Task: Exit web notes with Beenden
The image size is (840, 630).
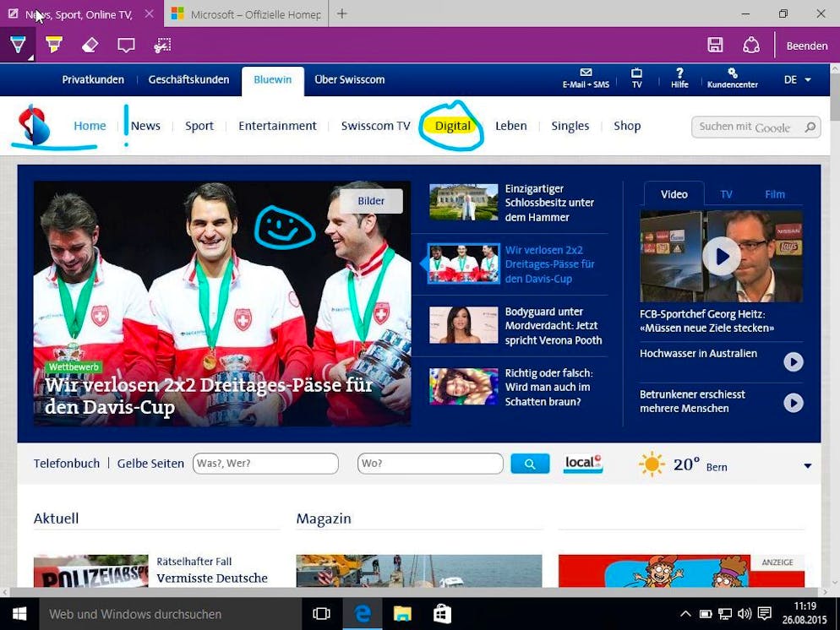Action: (x=807, y=46)
